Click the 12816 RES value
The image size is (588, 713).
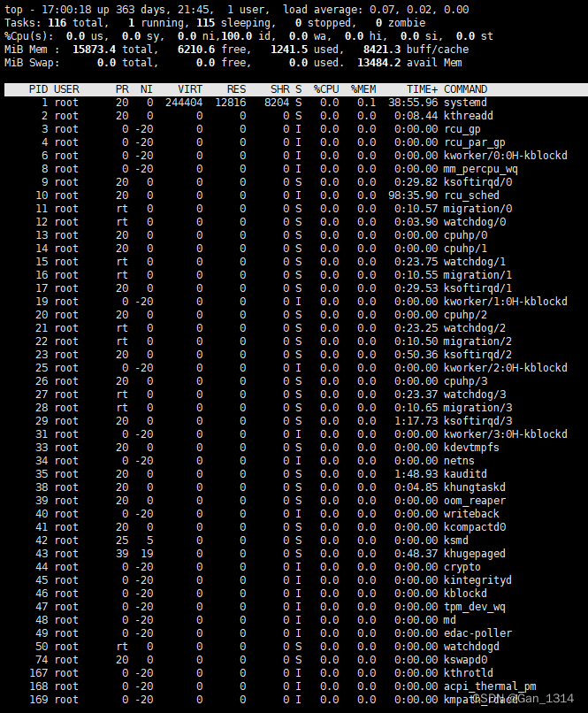[231, 103]
